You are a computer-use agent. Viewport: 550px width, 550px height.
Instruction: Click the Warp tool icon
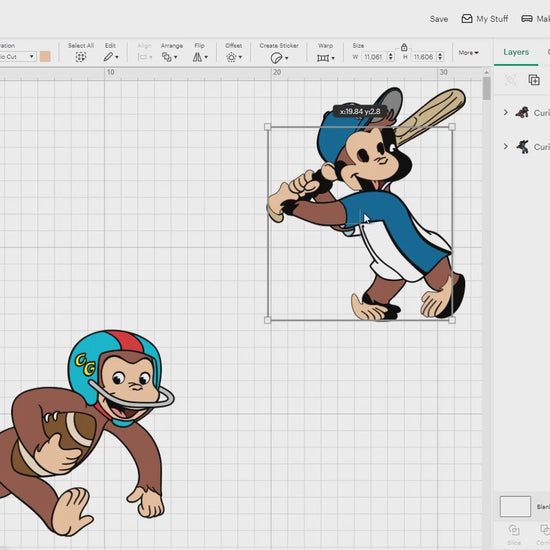(x=323, y=58)
